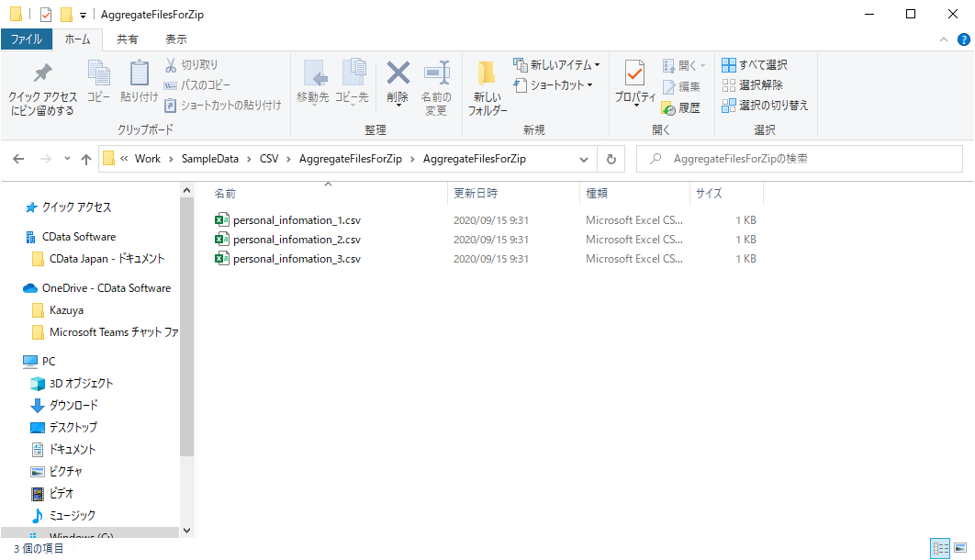Screen dimensions: 975x560
Task: Click the back navigation arrow
Action: tap(17, 158)
